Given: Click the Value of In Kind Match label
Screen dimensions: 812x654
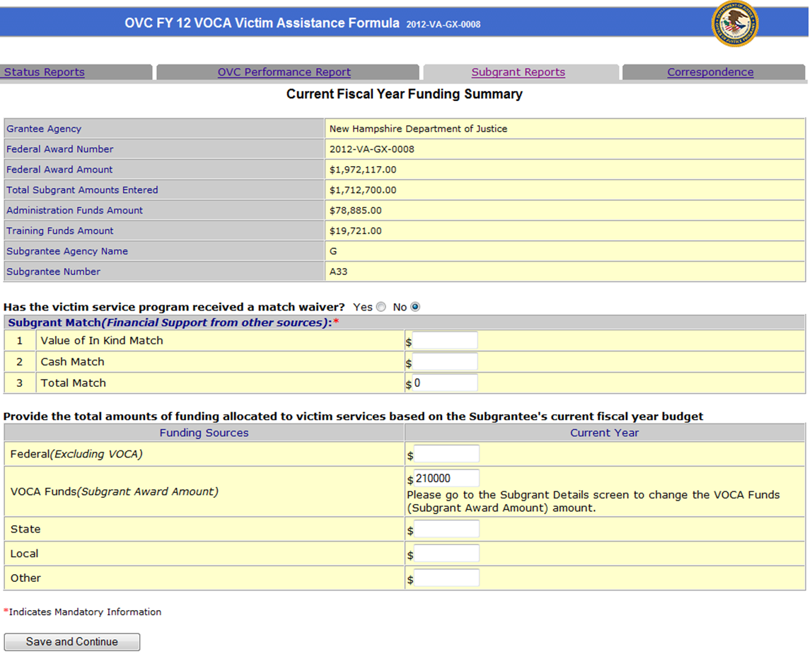Looking at the screenshot, I should point(102,341).
